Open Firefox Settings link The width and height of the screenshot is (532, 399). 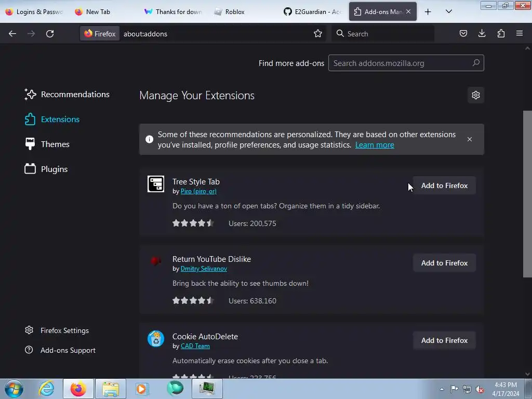click(57, 330)
